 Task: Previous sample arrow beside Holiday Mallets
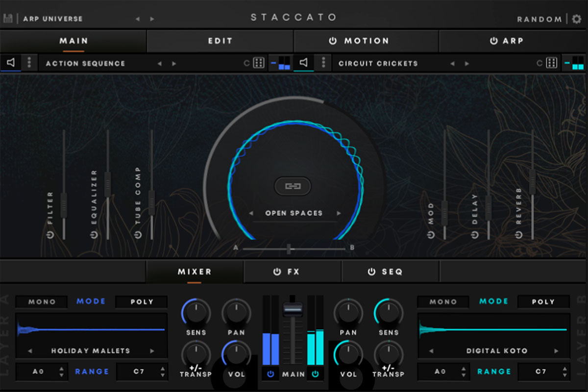30,351
